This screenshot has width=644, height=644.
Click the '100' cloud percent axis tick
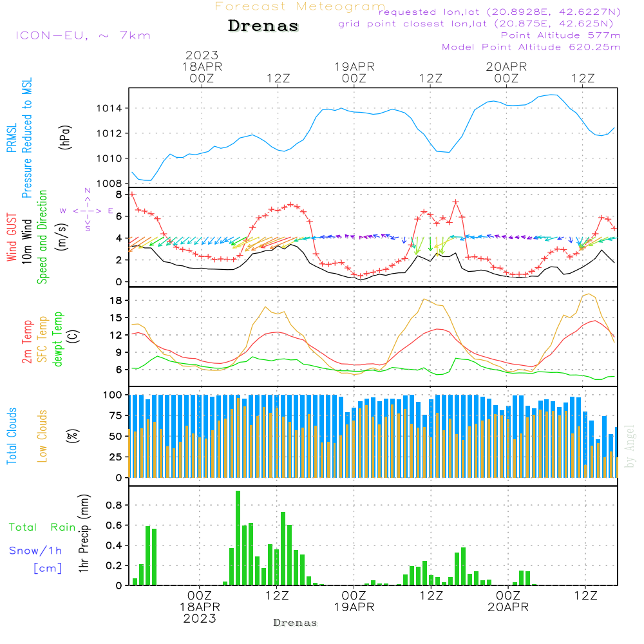tap(112, 395)
